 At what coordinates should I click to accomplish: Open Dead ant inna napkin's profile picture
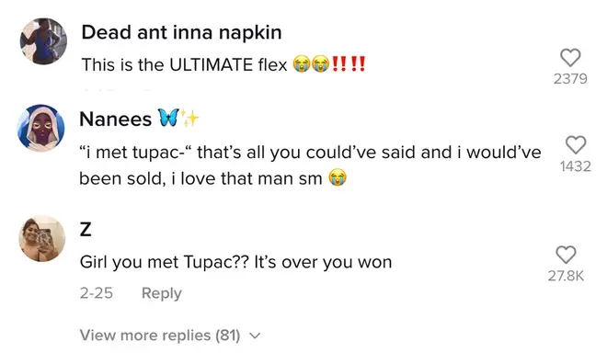pyautogui.click(x=43, y=41)
